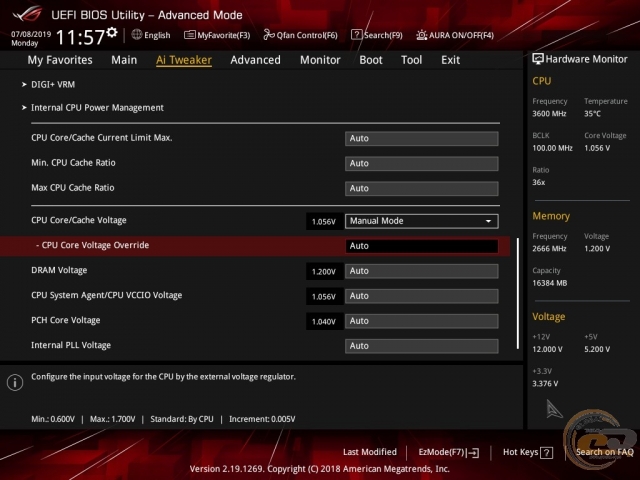Viewport: 640px width, 480px height.
Task: Click the 35°C temperature value
Action: (x=592, y=114)
